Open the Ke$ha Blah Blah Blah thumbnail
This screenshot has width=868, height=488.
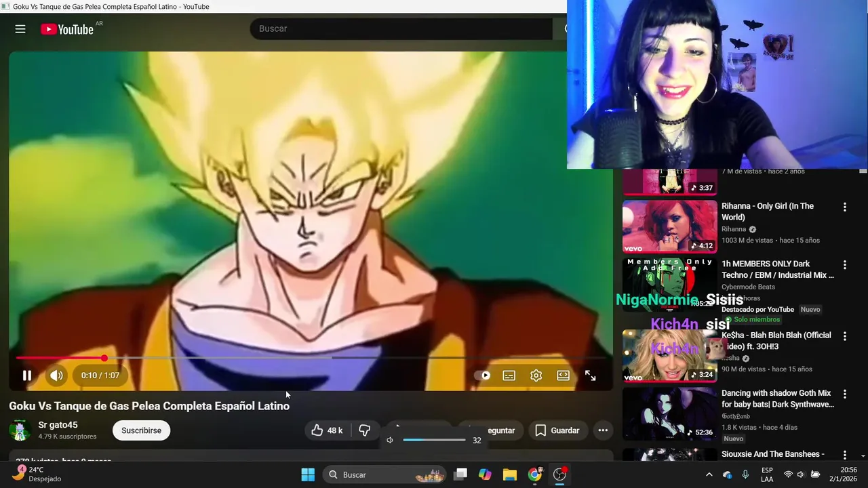point(669,356)
